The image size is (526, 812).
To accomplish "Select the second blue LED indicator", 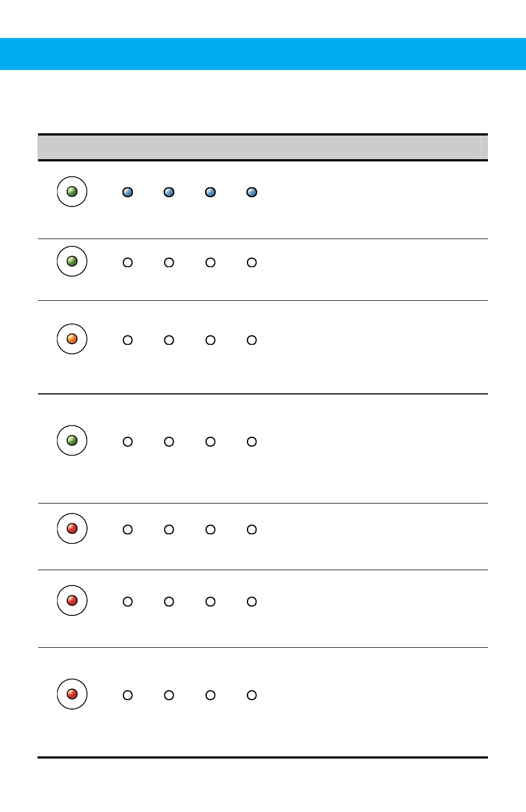I will (x=169, y=192).
